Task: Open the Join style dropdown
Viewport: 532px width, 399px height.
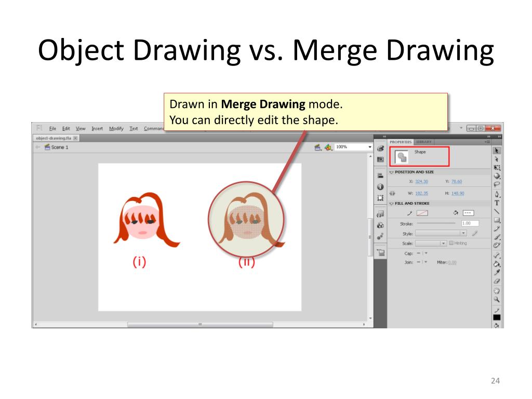Action: pos(422,262)
